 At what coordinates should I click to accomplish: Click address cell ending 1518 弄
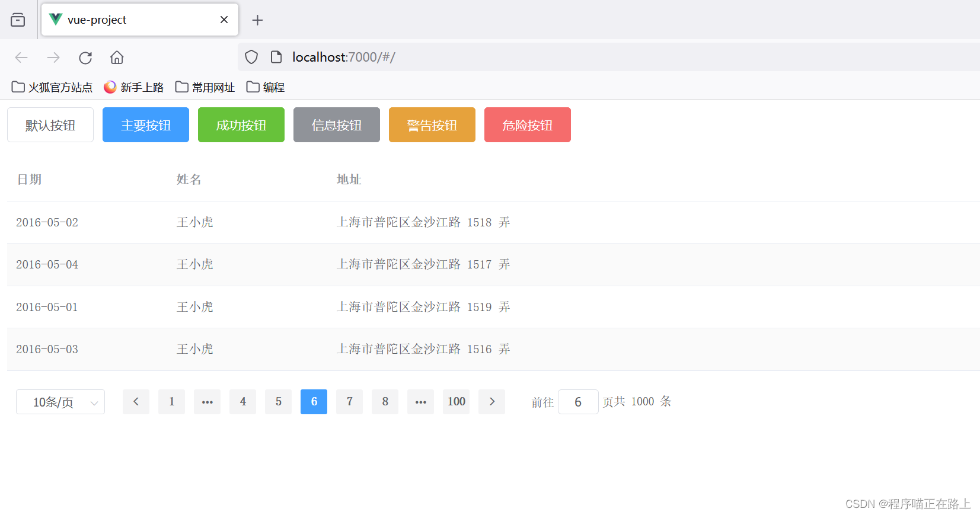pyautogui.click(x=423, y=222)
